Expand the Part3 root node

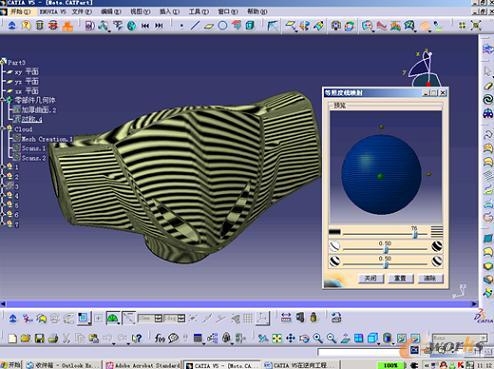pyautogui.click(x=4, y=62)
